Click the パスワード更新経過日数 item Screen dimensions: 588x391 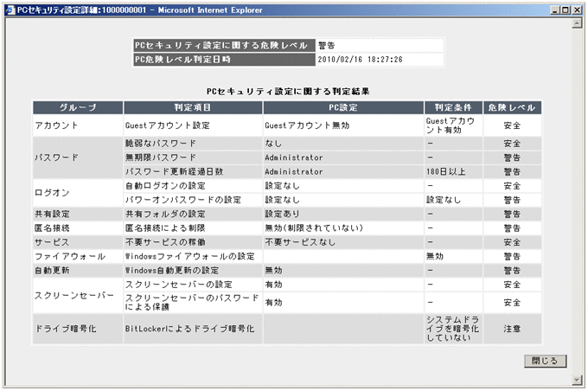pyautogui.click(x=193, y=172)
